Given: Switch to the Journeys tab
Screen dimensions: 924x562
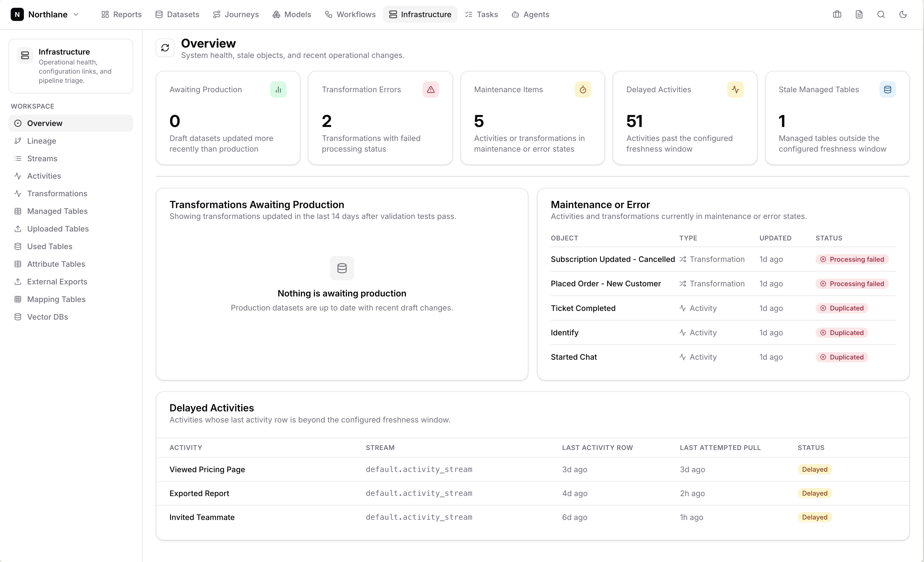Looking at the screenshot, I should click(236, 14).
